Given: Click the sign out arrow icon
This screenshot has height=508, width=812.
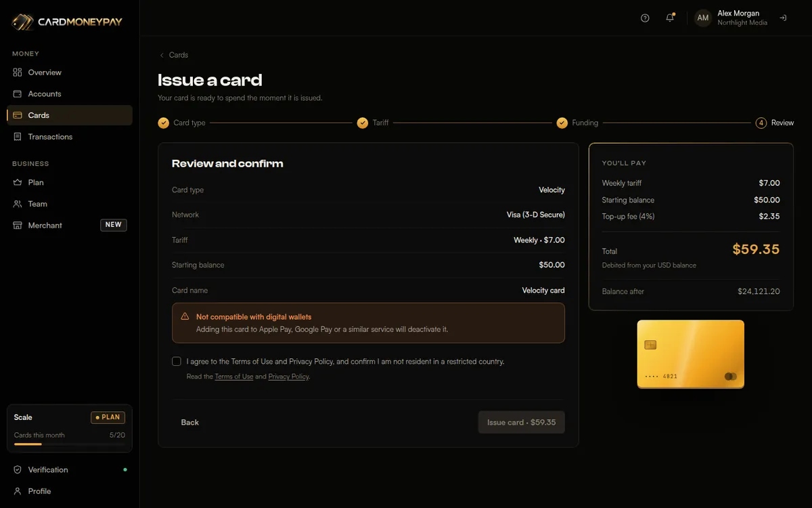Looking at the screenshot, I should (x=783, y=18).
